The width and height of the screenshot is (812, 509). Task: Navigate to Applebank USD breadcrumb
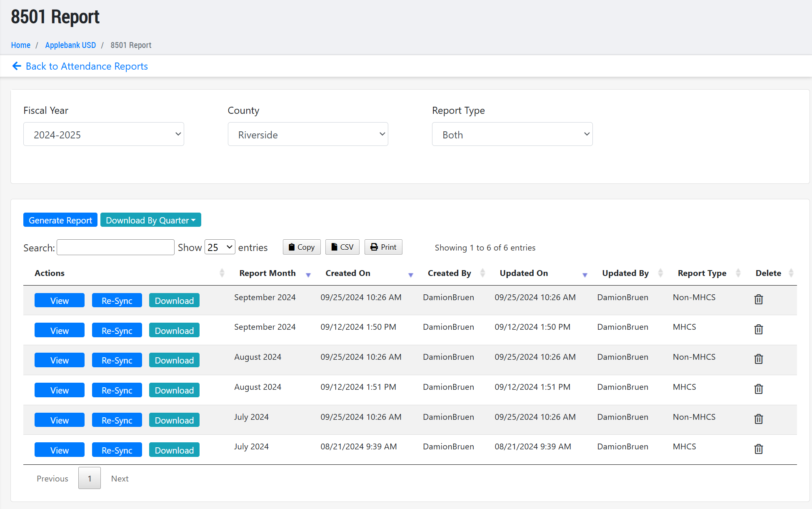tap(70, 45)
